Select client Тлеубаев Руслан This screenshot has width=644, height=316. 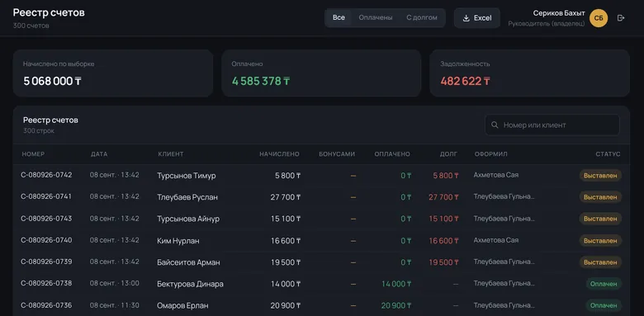187,197
